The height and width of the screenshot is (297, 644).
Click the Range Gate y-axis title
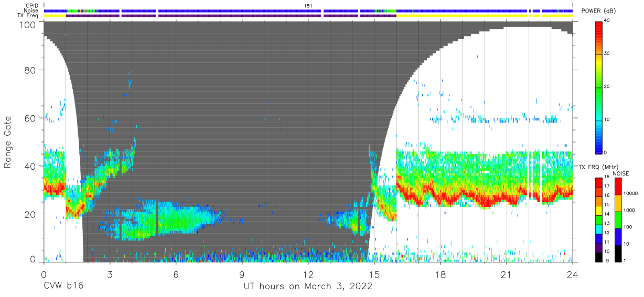(x=8, y=142)
